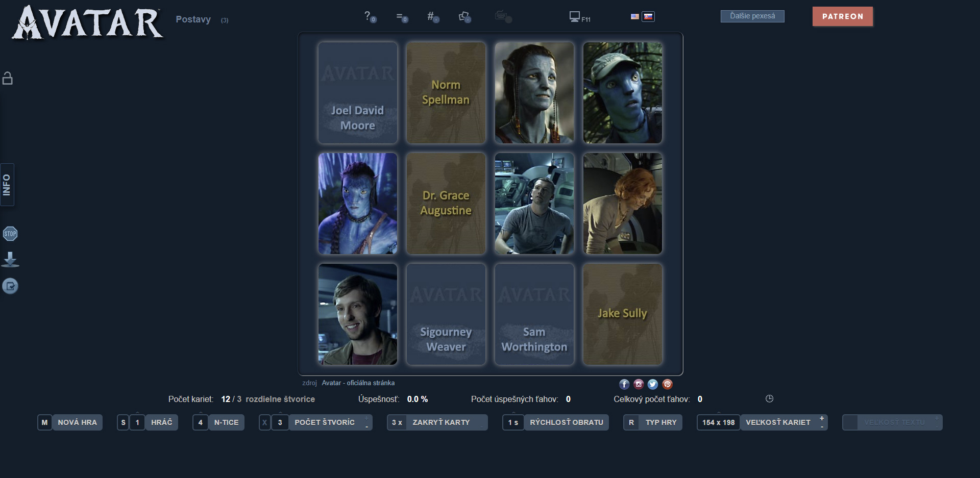Click the M shortcut key box
The image size is (980, 478).
point(44,422)
